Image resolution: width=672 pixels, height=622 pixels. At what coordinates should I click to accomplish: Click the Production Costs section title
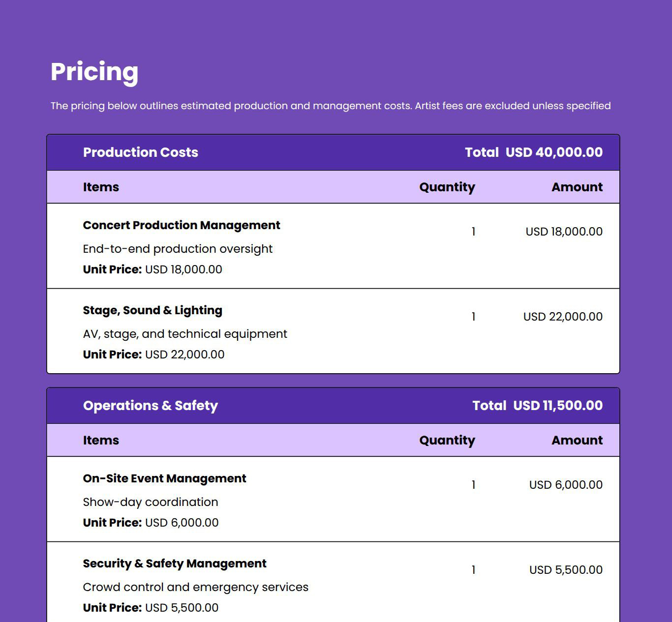coord(140,152)
